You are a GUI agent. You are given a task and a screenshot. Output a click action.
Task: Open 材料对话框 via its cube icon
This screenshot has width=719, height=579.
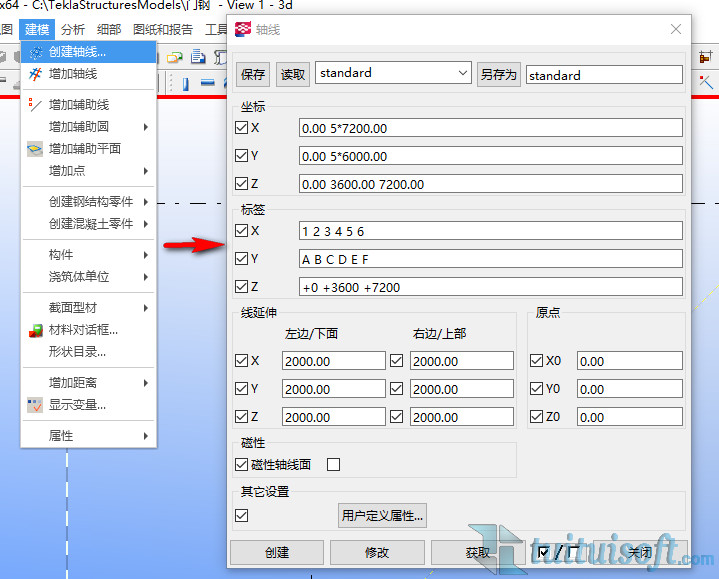coord(35,330)
